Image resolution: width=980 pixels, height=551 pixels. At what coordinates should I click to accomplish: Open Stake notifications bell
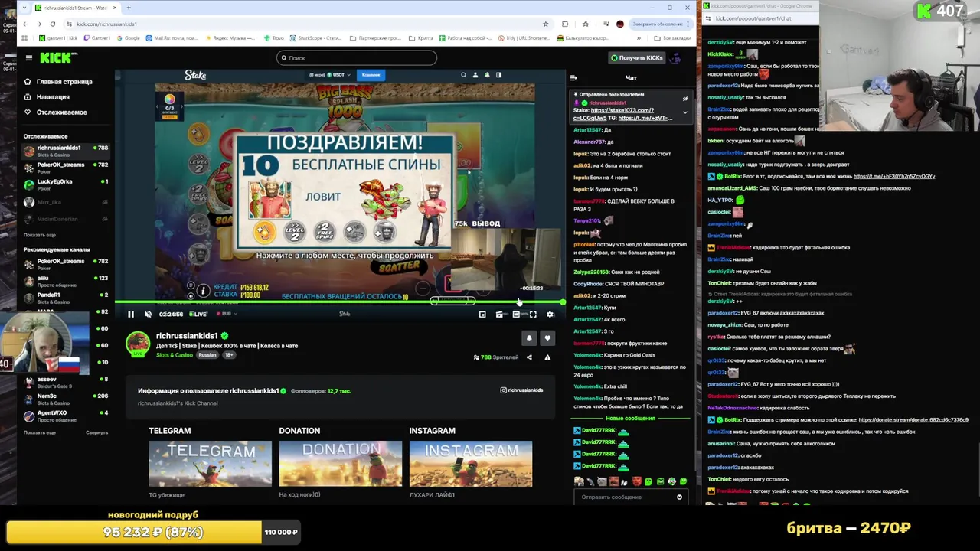487,75
